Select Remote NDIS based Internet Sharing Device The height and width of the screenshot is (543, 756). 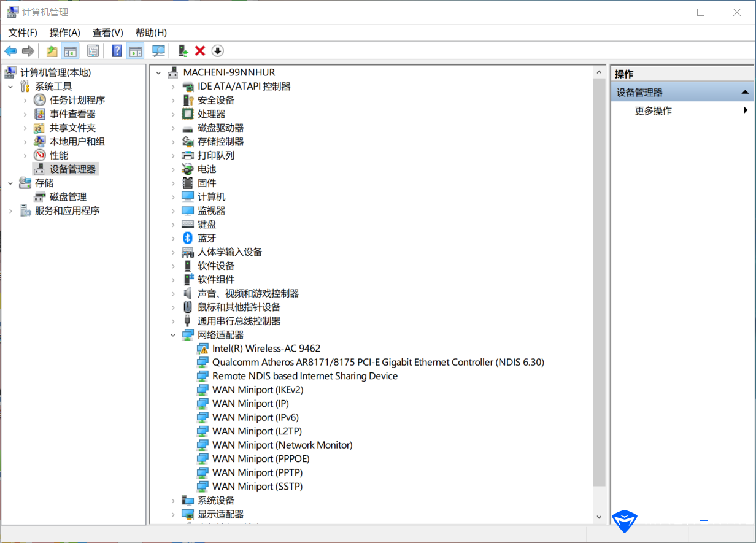click(305, 376)
